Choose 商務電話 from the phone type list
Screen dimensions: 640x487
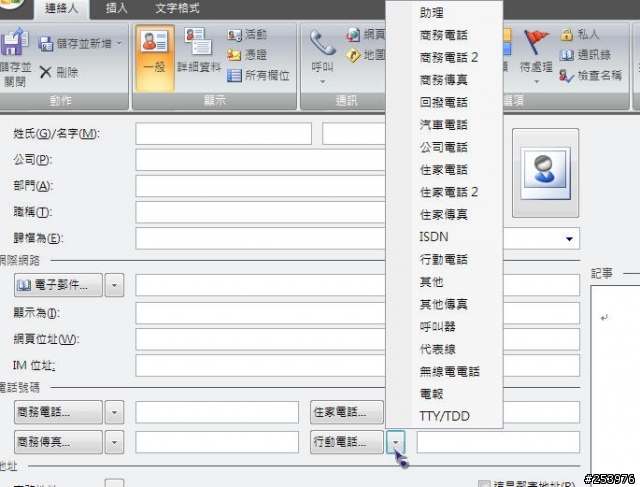click(x=444, y=35)
